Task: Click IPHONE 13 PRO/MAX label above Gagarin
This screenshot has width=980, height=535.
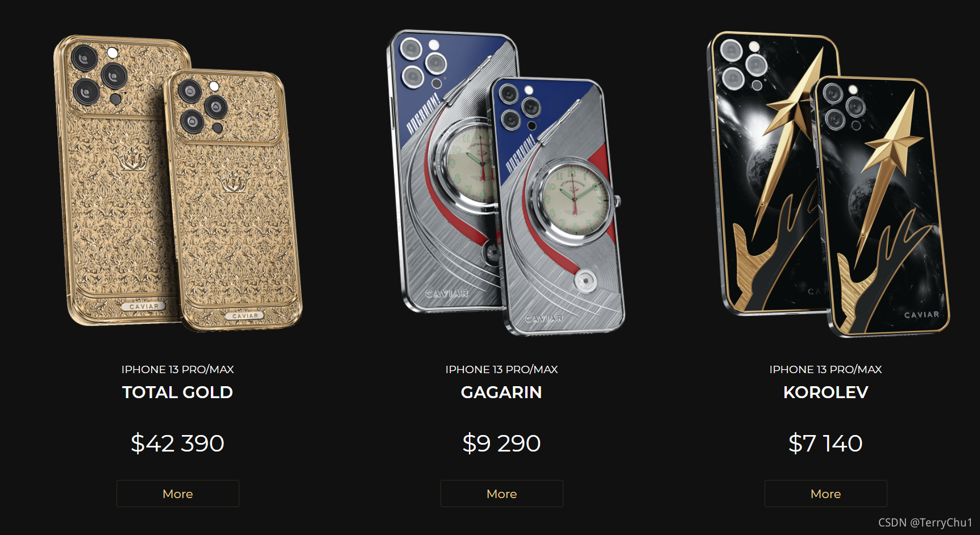Action: (x=502, y=369)
